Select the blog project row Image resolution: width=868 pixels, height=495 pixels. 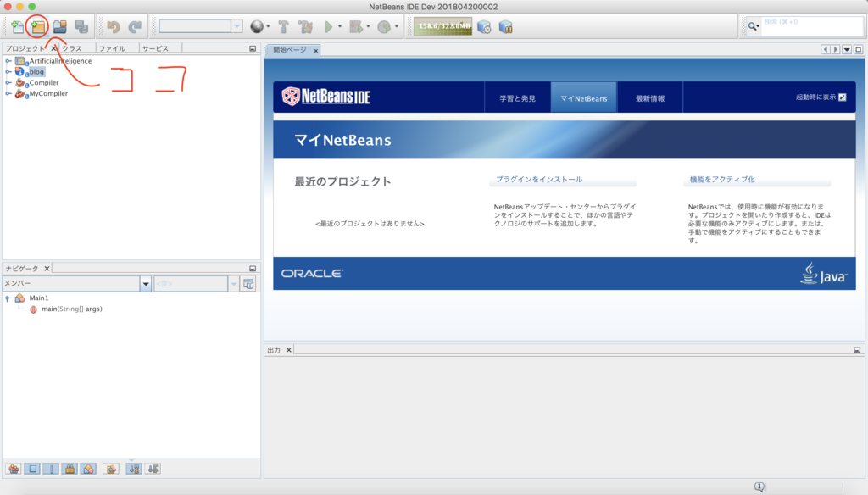click(36, 72)
